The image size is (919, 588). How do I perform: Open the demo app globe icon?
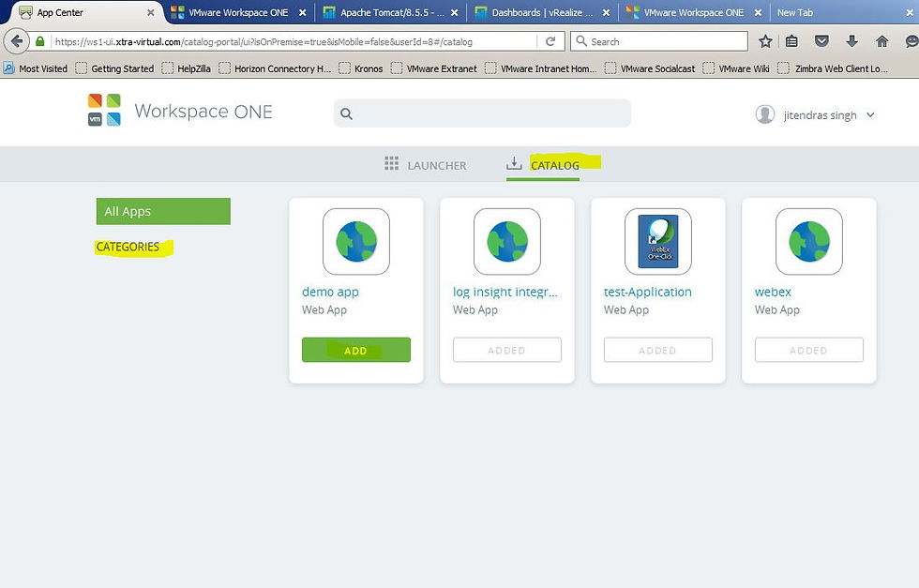[x=356, y=242]
